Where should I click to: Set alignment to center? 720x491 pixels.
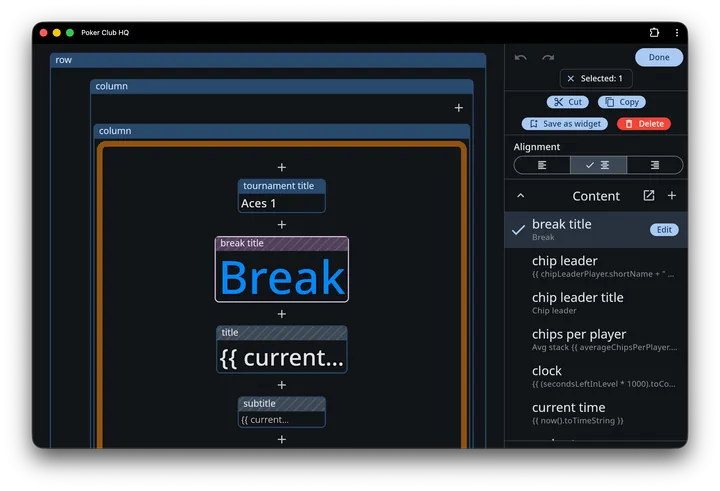coord(598,165)
